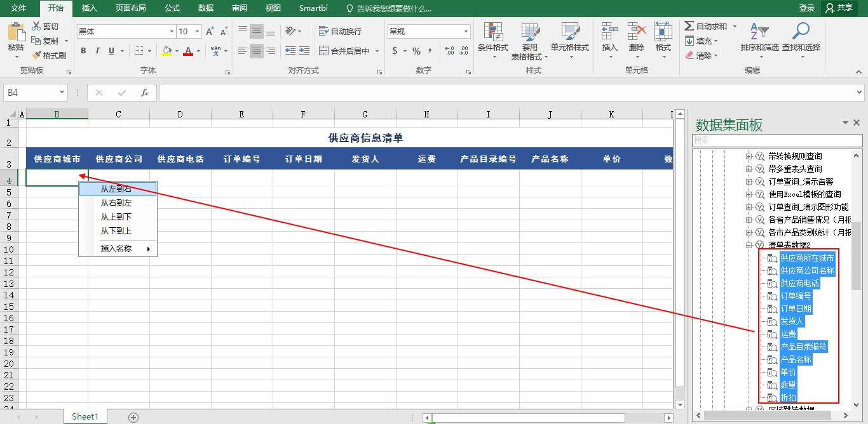Viewport: 868px width, 424px height.
Task: Click the 登录 sign-in button
Action: [x=806, y=8]
